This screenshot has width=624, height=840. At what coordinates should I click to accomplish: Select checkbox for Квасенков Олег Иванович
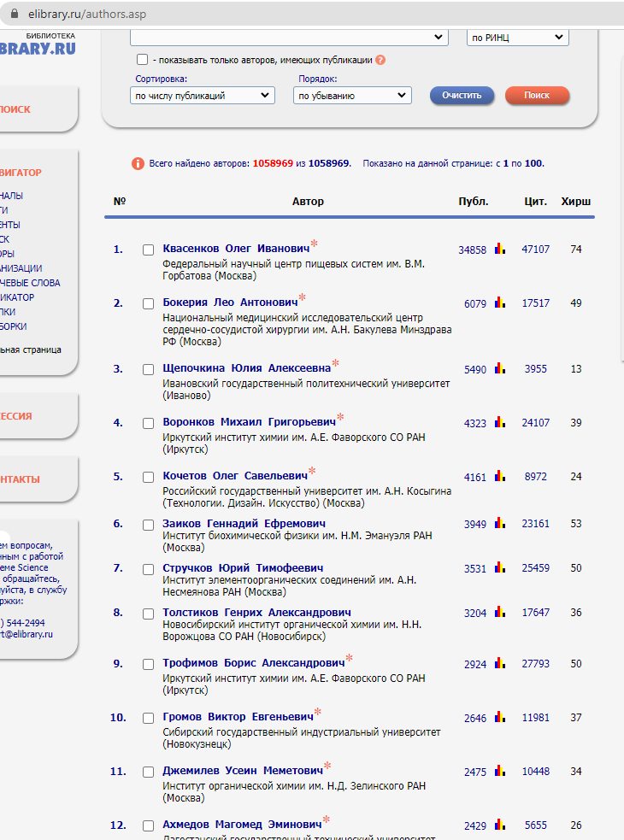pyautogui.click(x=149, y=250)
